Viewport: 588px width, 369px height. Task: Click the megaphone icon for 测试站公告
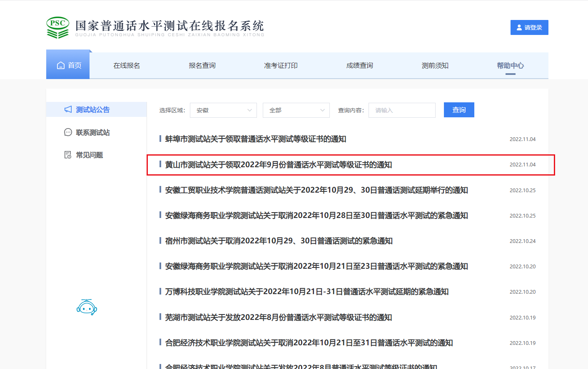[x=68, y=109]
